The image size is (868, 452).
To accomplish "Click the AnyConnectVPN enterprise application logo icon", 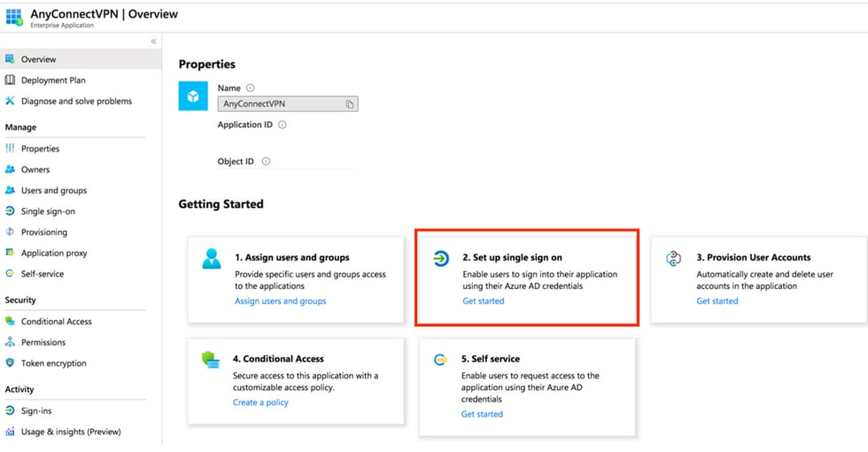I will click(x=14, y=17).
